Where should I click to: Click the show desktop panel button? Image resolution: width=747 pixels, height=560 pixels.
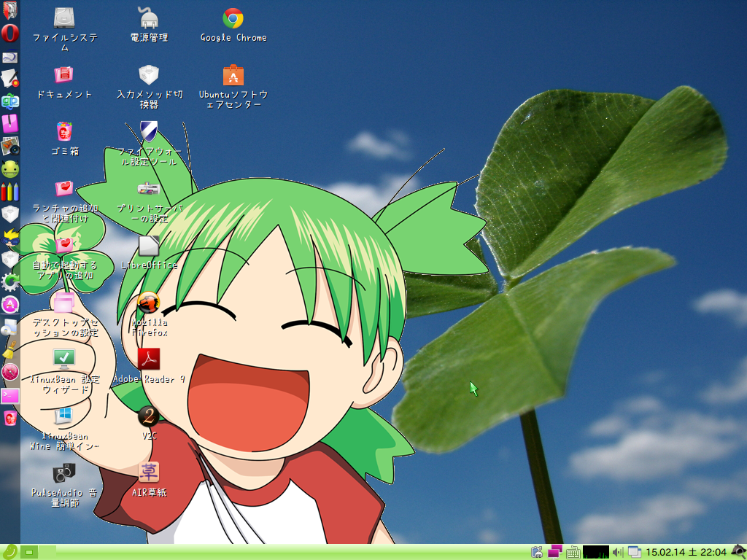29,553
